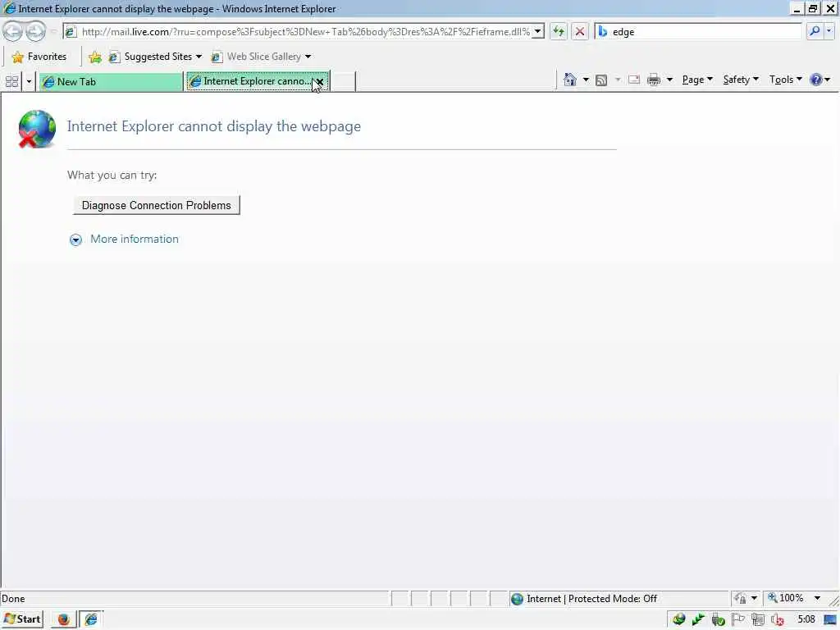This screenshot has width=840, height=630.
Task: Click the green globe tray icon
Action: tap(678, 619)
